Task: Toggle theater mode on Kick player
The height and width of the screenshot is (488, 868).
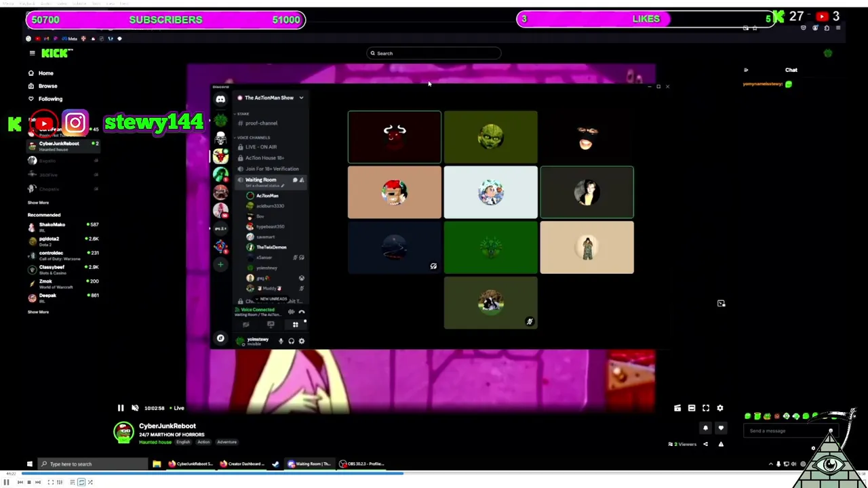Action: (x=692, y=408)
